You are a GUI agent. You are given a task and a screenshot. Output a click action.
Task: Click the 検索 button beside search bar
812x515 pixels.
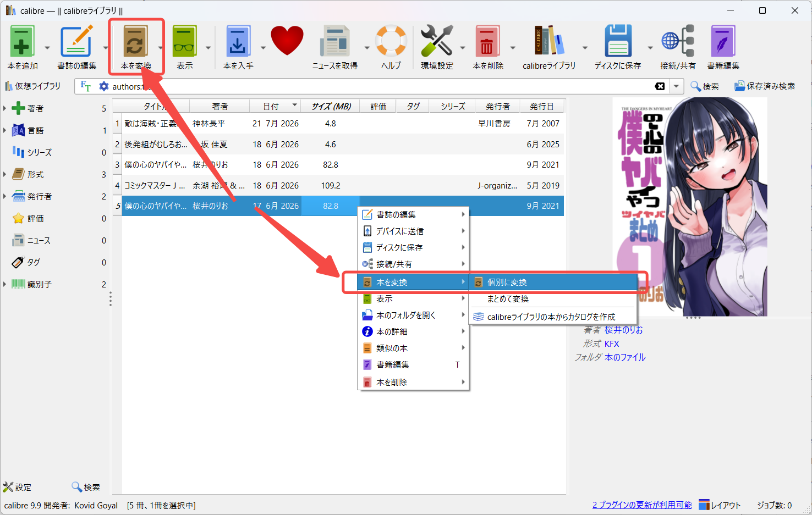coord(705,86)
